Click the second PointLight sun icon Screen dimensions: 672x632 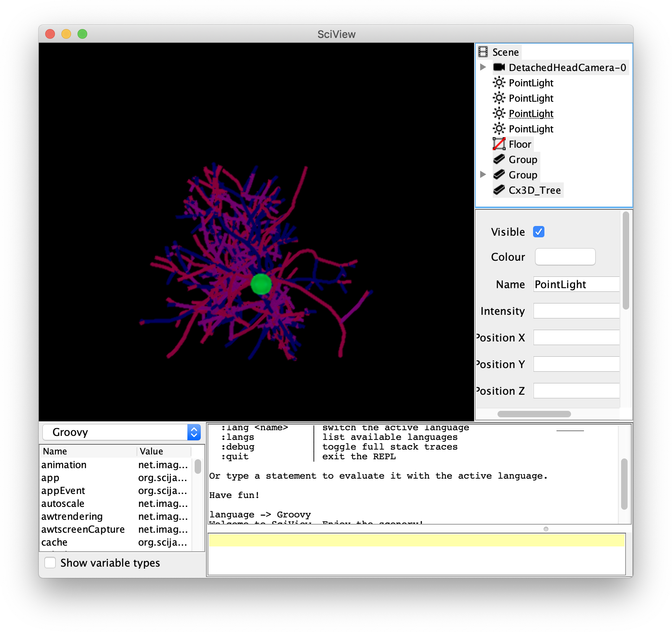[499, 98]
